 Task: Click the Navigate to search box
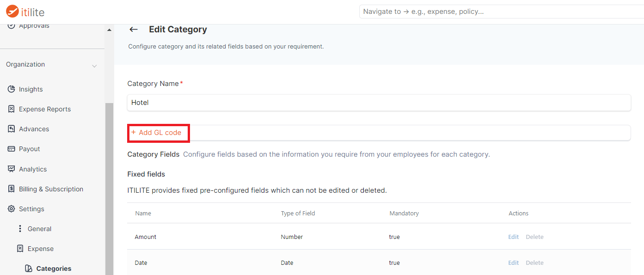(x=501, y=12)
